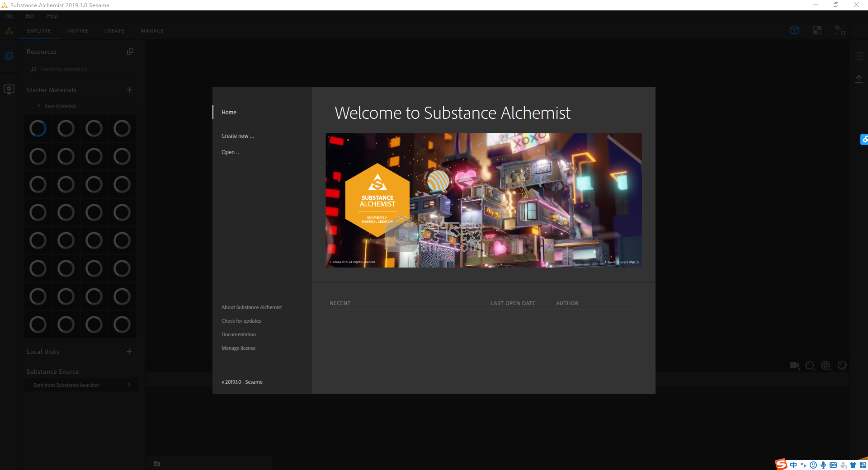Switch to the 2D checker view icon
Screen dimensions: 868x470
[817, 30]
